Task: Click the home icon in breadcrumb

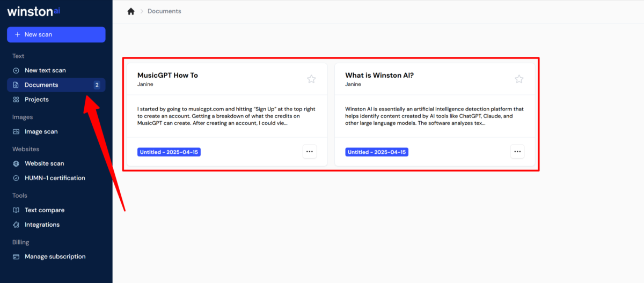Action: tap(131, 11)
